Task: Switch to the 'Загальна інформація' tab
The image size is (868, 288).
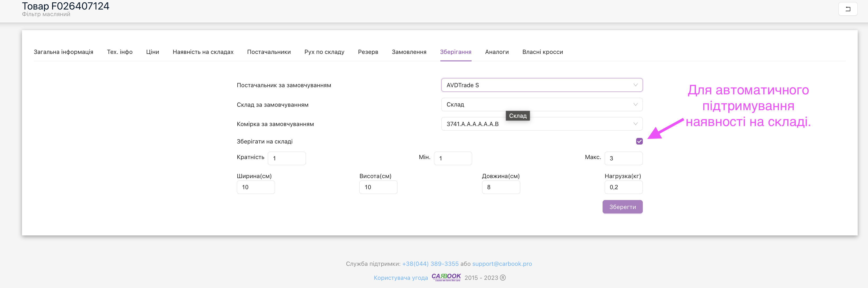Action: click(63, 52)
